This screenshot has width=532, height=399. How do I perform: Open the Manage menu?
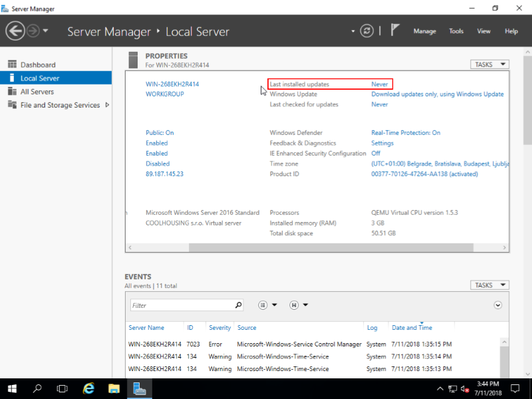pos(424,31)
